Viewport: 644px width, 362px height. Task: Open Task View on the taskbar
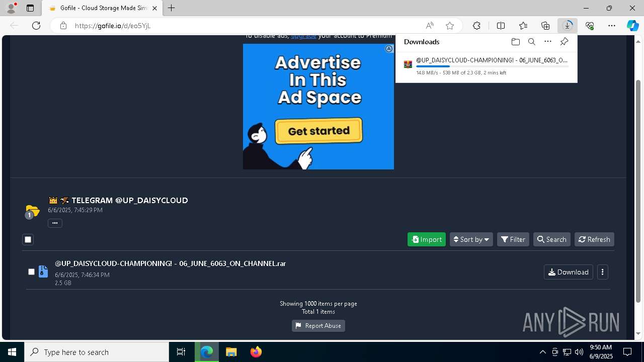point(181,352)
